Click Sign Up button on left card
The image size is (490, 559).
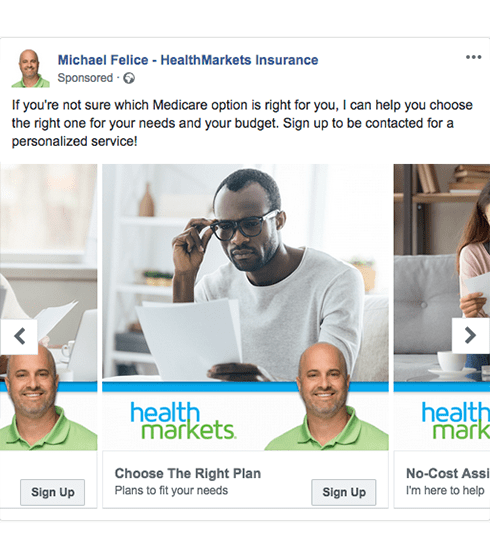pos(52,492)
